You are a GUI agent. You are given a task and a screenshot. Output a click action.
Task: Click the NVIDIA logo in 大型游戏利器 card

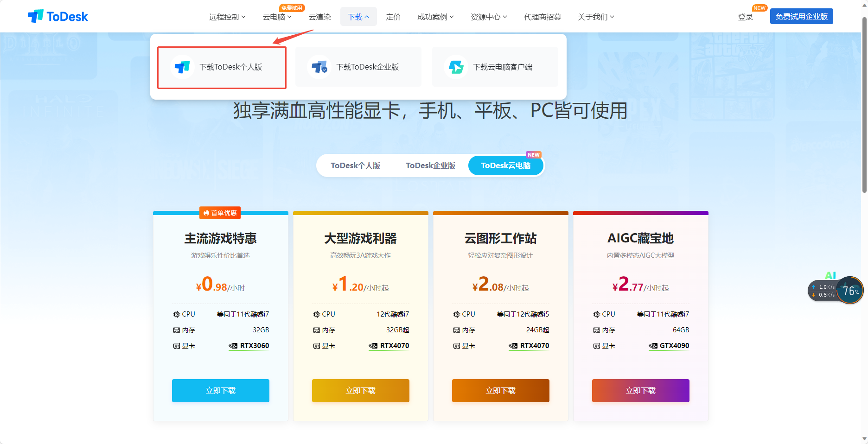[373, 346]
